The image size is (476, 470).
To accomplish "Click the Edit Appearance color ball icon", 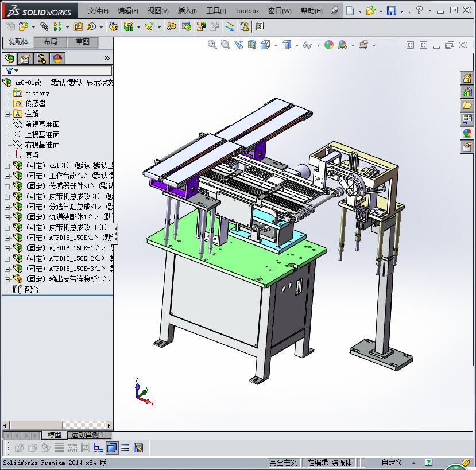I will point(329,45).
